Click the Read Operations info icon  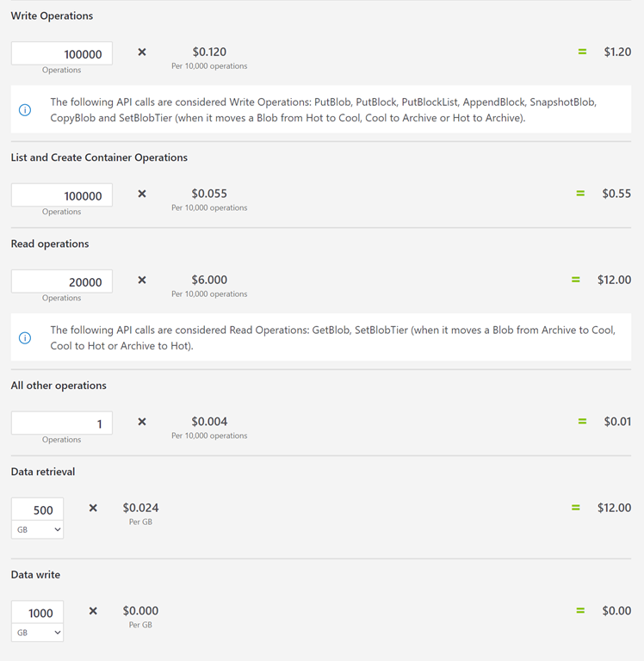25,338
